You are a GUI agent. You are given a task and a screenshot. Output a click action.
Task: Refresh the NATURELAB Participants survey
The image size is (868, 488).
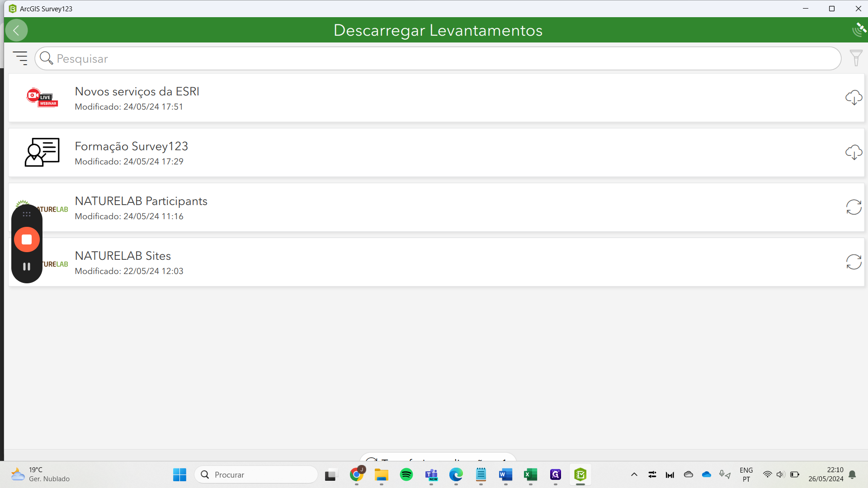(854, 207)
